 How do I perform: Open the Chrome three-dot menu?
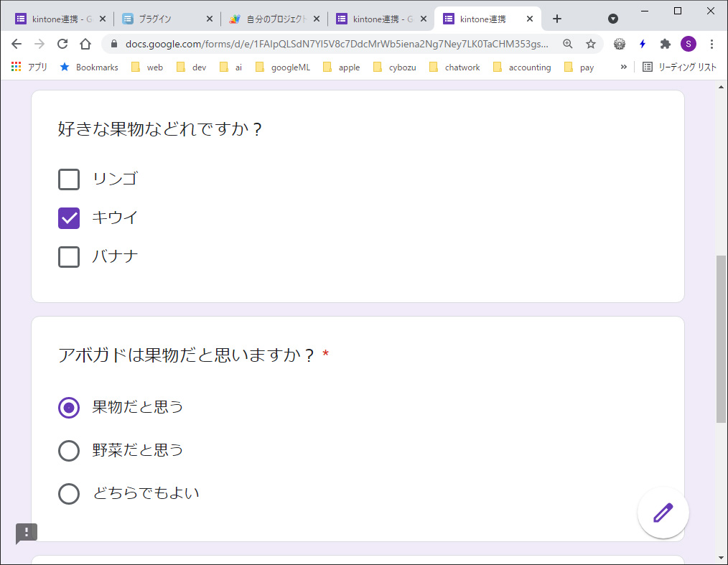click(x=711, y=44)
